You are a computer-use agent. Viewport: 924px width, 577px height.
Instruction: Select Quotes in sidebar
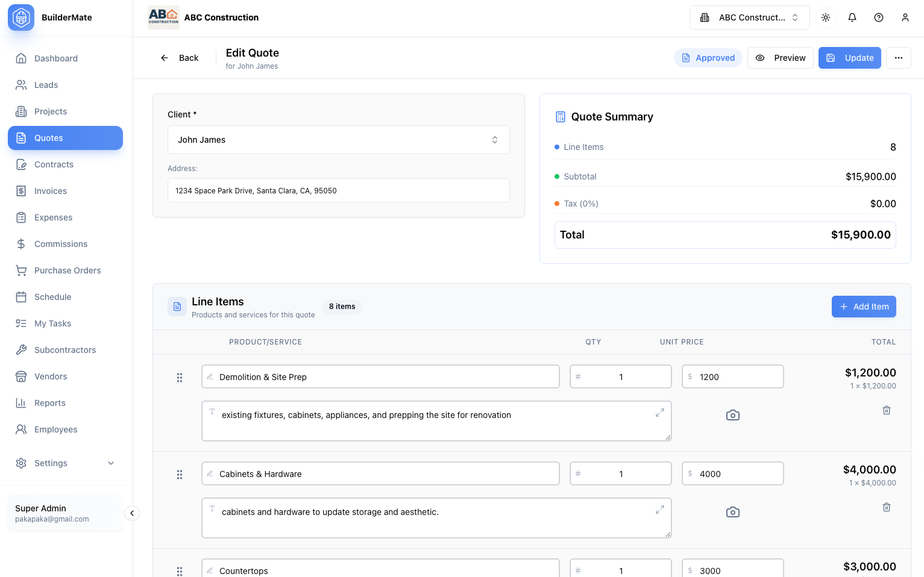(65, 138)
